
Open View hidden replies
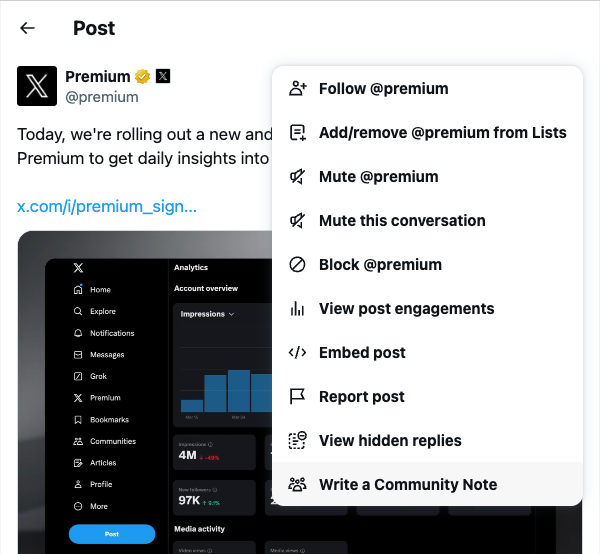pyautogui.click(x=427, y=440)
